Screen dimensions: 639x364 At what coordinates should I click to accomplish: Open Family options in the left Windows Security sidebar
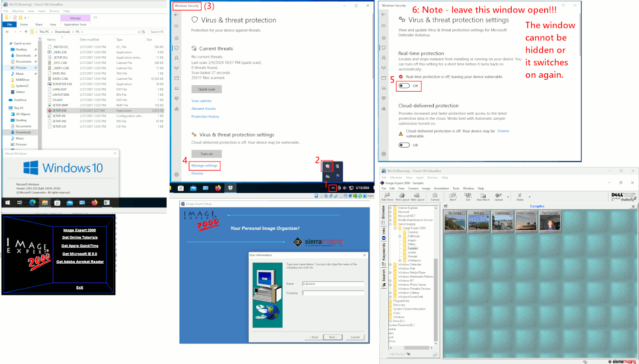click(176, 108)
